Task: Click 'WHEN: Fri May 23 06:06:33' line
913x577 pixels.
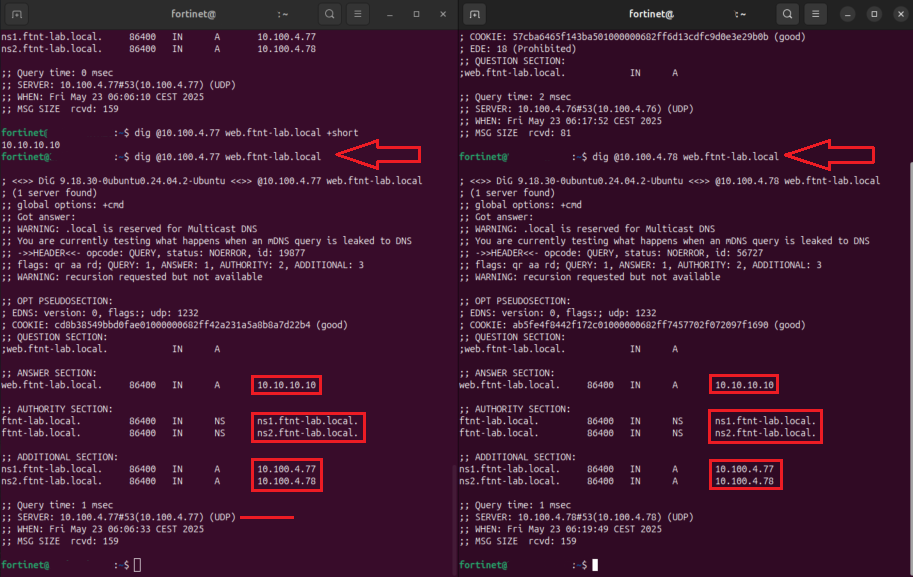Action: [x=102, y=529]
